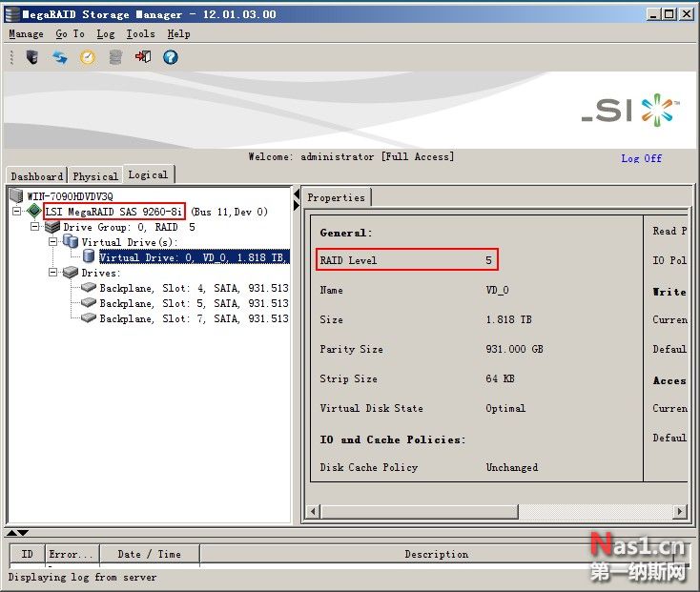
Task: Switch to the Dashboard tab
Action: (x=37, y=176)
